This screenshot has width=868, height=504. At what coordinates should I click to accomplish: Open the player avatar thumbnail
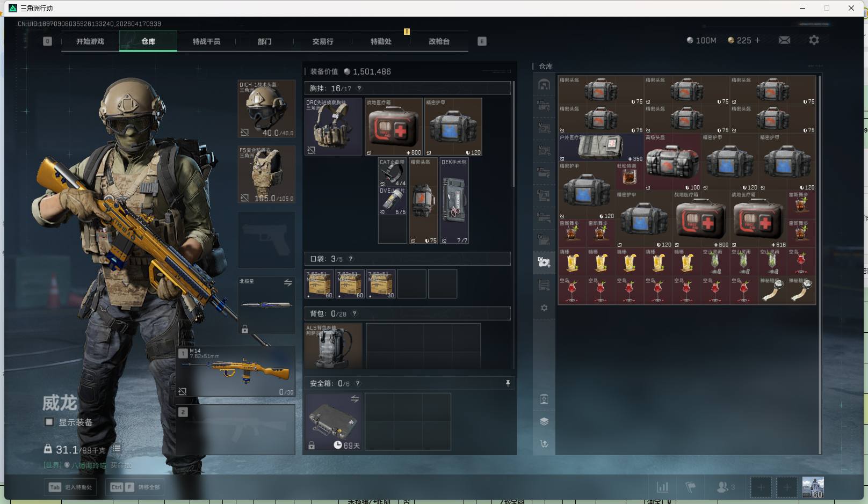coord(813,487)
